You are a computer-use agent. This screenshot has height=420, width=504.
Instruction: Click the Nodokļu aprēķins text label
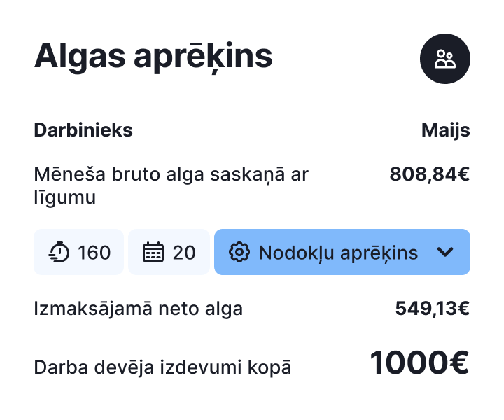338,252
